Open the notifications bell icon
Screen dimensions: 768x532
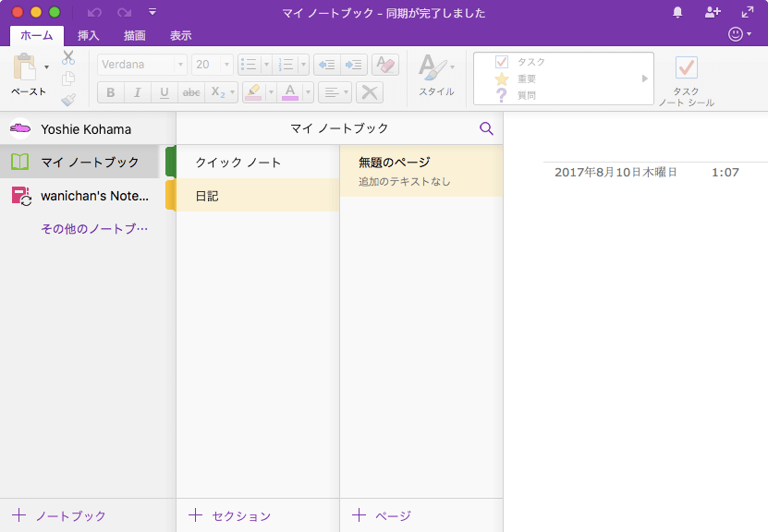coord(677,13)
